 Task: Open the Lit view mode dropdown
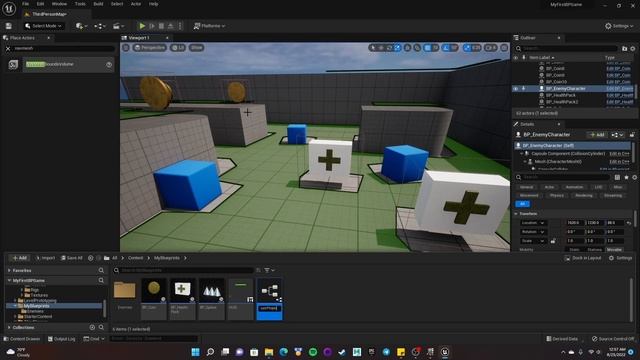(x=178, y=48)
